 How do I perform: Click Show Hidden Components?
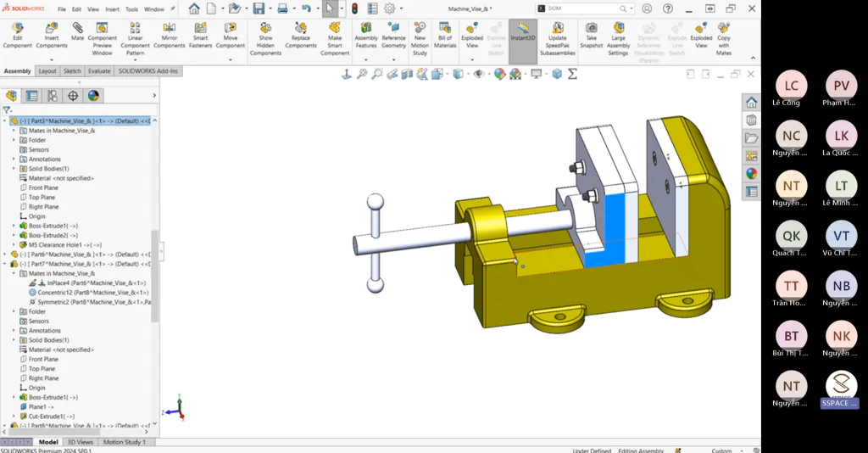tap(265, 39)
